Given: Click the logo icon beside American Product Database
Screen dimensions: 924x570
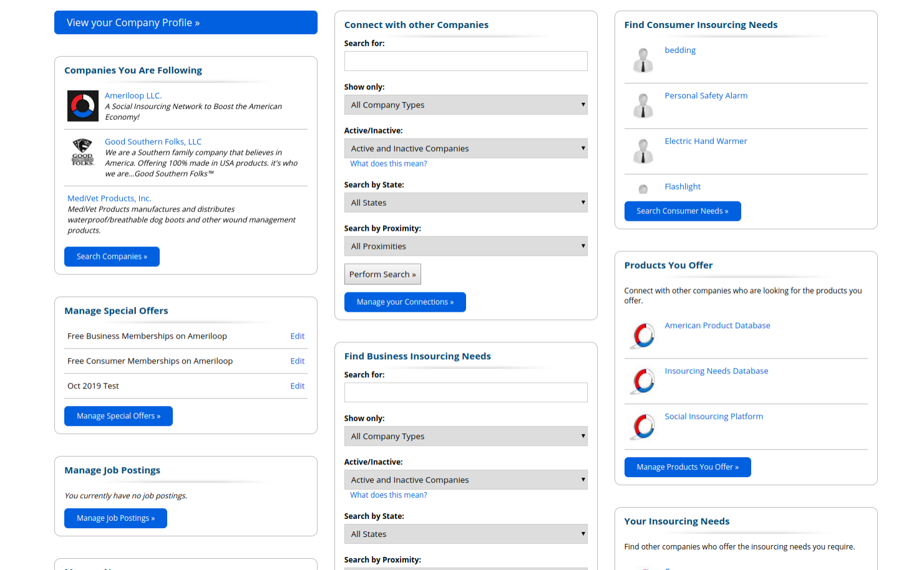Looking at the screenshot, I should pyautogui.click(x=644, y=336).
